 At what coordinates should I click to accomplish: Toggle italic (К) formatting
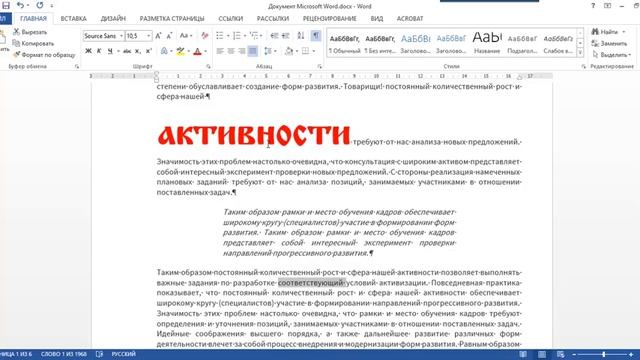[99, 51]
